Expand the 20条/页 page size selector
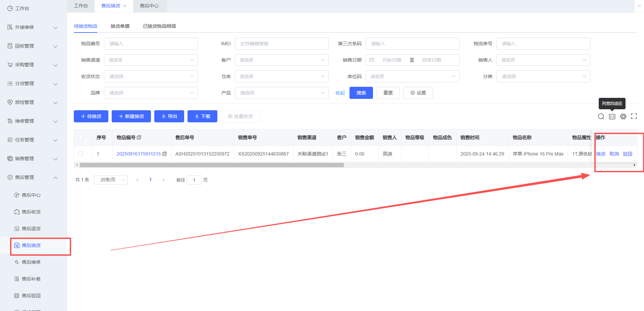644x311 pixels. pyautogui.click(x=111, y=180)
